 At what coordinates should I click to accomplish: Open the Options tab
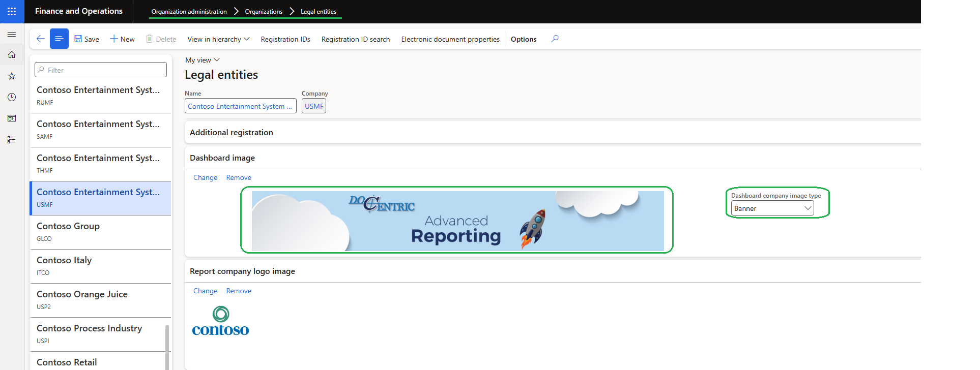524,39
